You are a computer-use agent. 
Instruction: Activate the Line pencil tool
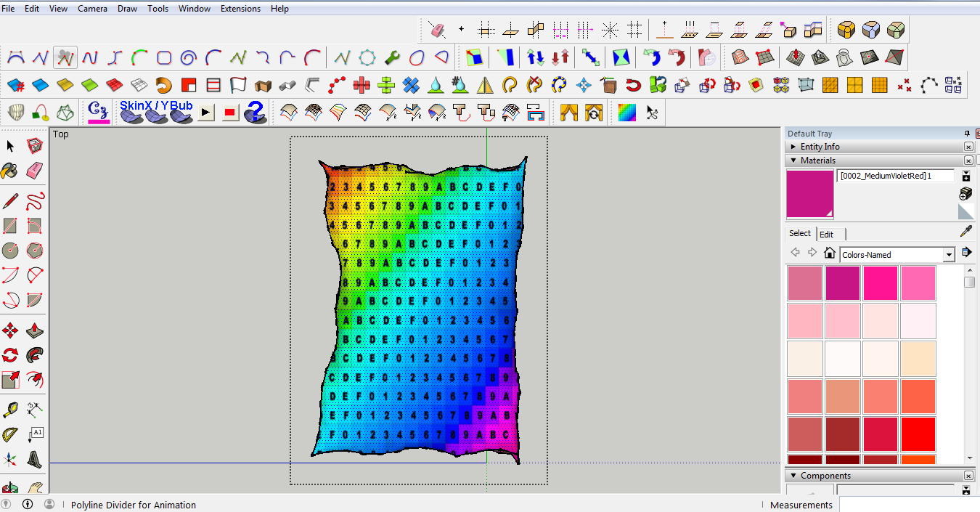(10, 200)
